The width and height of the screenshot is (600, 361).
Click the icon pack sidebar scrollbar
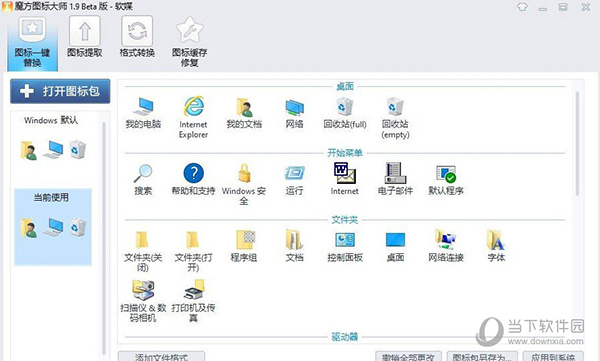103,237
